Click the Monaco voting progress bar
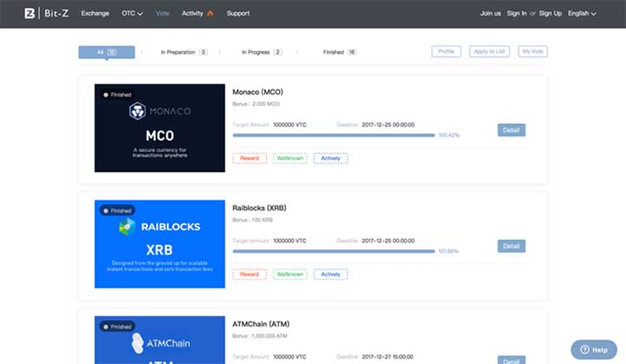The height and width of the screenshot is (364, 626). click(334, 136)
